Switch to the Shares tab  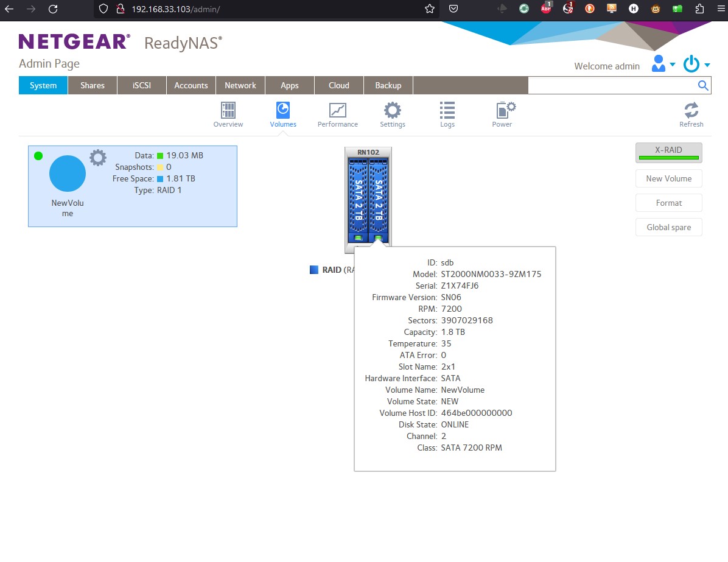point(92,85)
